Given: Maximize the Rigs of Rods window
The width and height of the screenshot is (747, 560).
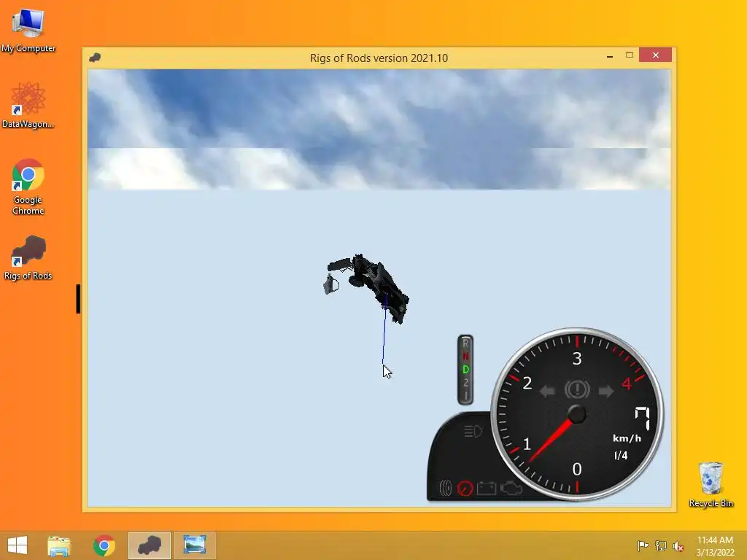Looking at the screenshot, I should pyautogui.click(x=630, y=55).
